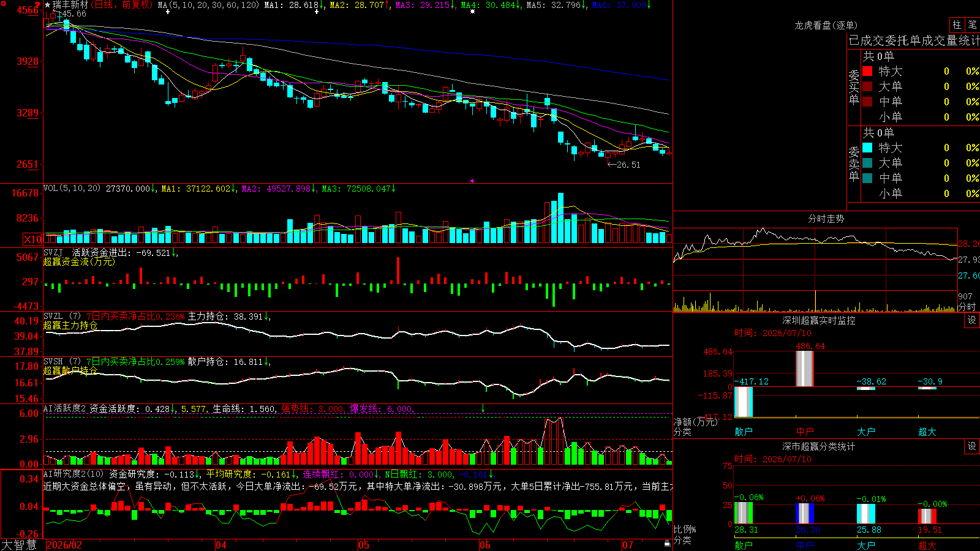The width and height of the screenshot is (980, 551).
Task: Click the magenta triangle marker below the candlestick chart
Action: [x=472, y=181]
